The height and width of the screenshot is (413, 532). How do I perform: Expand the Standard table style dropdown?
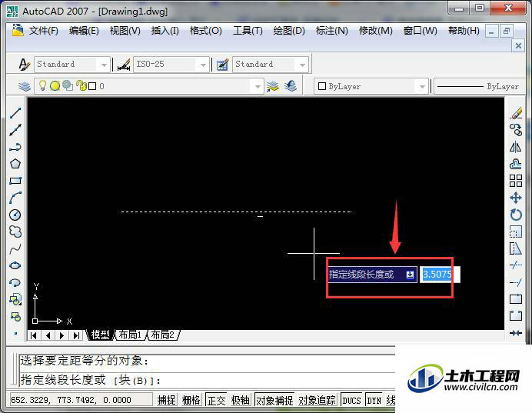[302, 65]
